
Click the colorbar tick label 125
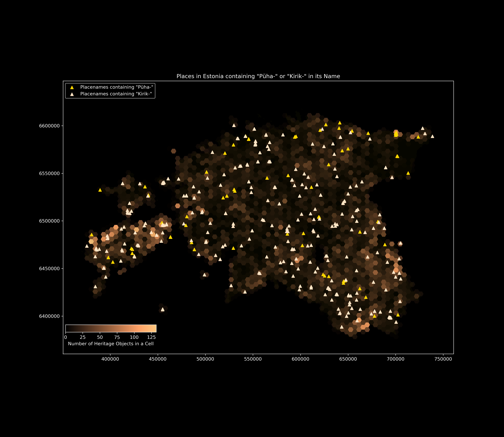(151, 337)
